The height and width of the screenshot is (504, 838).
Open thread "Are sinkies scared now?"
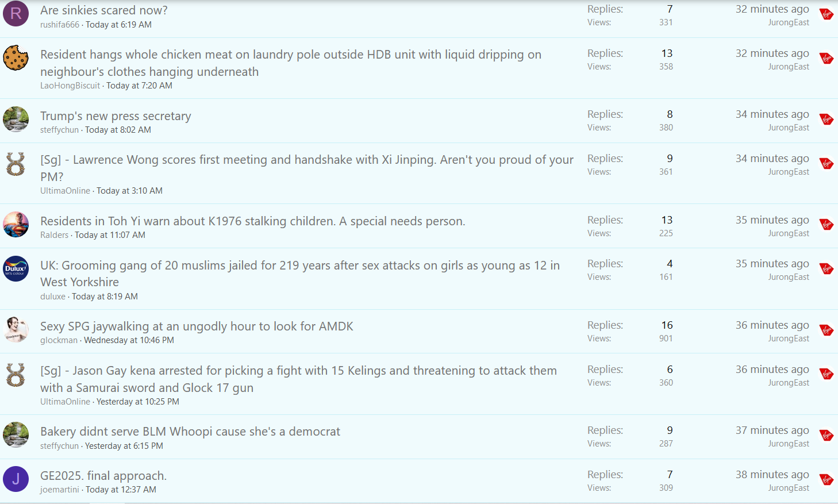click(x=104, y=10)
